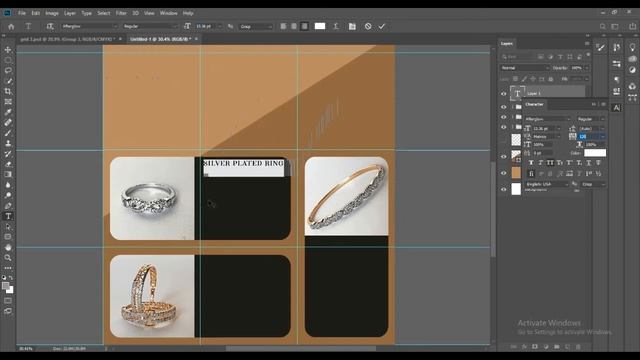The image size is (640, 360).
Task: Select the Hand tool
Action: pos(8,247)
